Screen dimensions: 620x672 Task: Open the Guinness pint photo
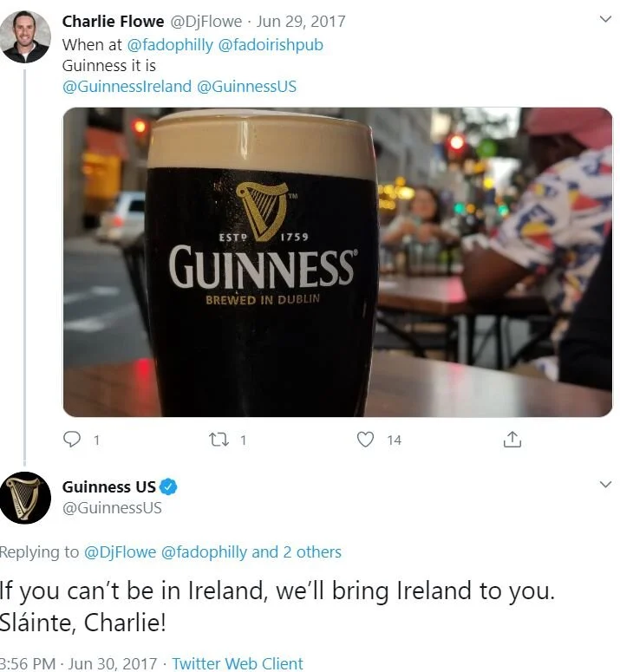pyautogui.click(x=337, y=262)
